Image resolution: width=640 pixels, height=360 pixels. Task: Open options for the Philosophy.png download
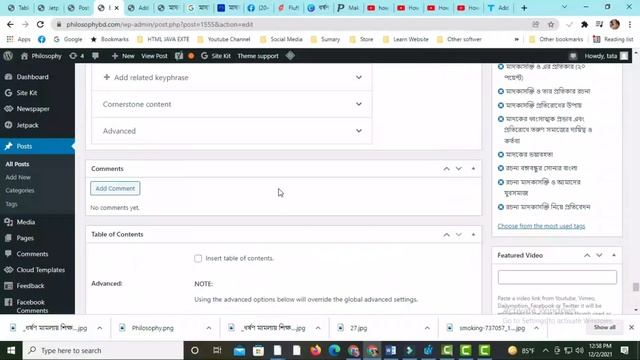(x=209, y=328)
